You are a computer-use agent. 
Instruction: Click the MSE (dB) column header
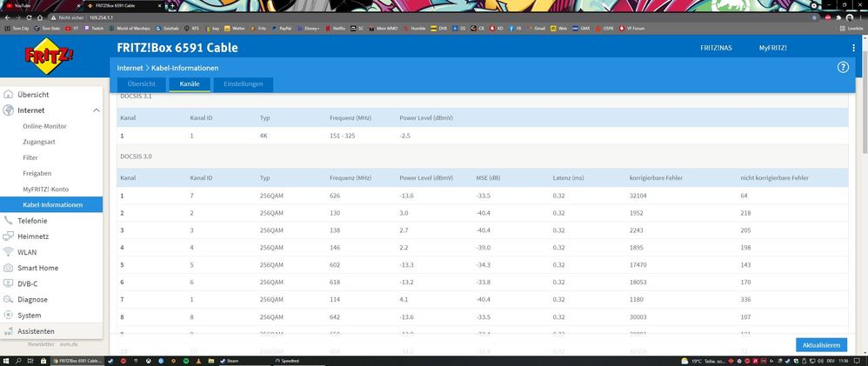coord(488,178)
